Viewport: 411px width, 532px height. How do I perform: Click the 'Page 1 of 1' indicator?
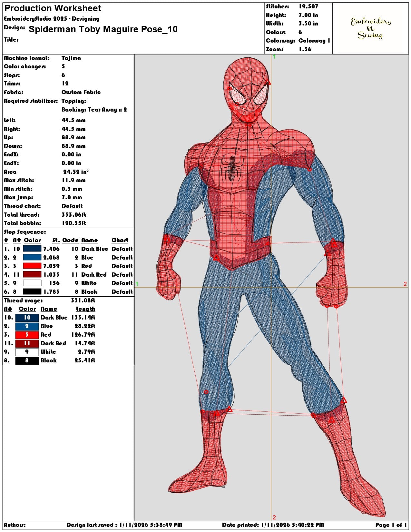[x=391, y=525]
